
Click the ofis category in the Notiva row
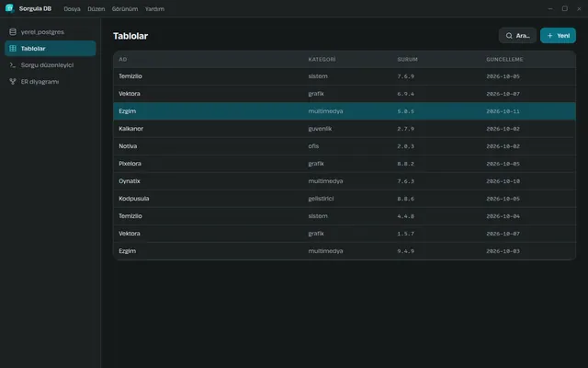313,146
